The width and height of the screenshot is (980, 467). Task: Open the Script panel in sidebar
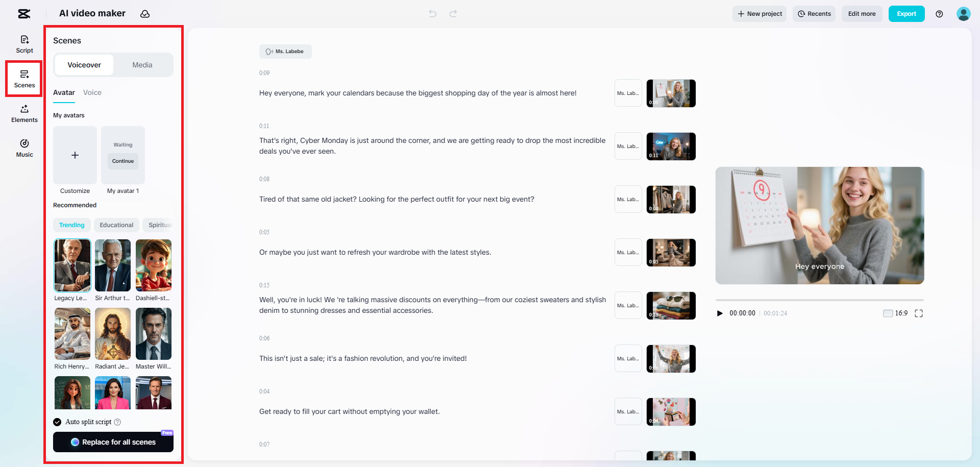[24, 44]
